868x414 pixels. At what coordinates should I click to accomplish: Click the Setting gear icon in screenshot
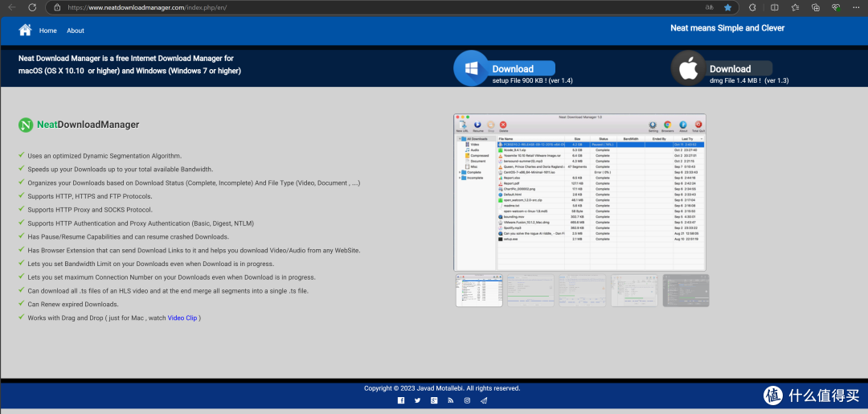[x=653, y=125]
